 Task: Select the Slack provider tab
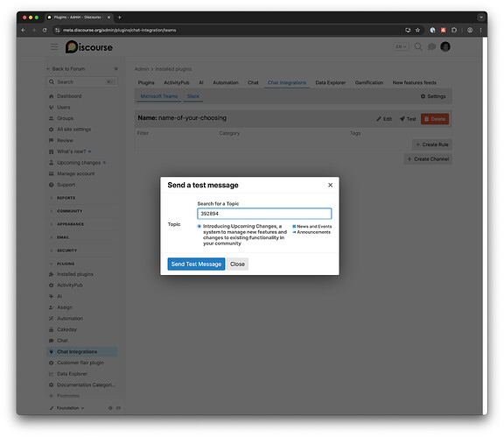click(x=193, y=96)
